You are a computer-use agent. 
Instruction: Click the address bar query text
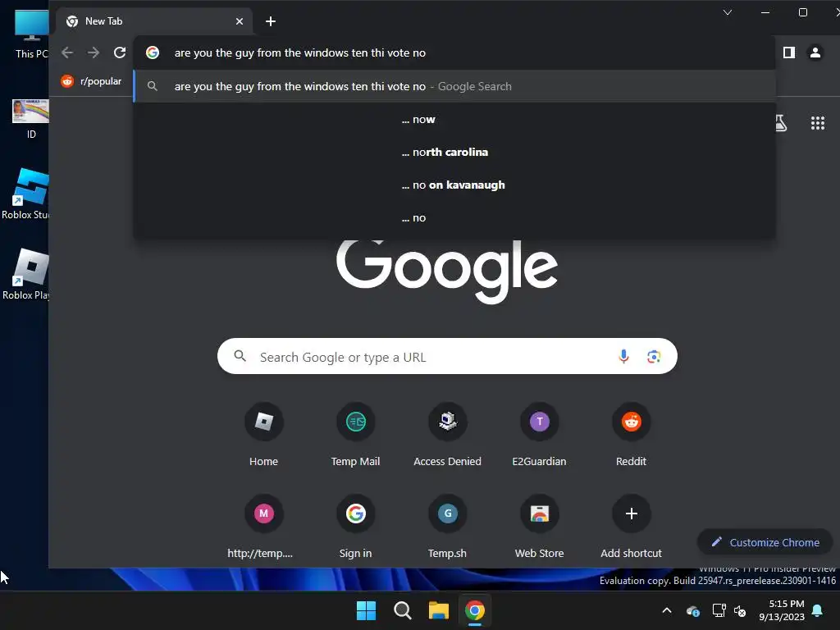click(x=300, y=52)
